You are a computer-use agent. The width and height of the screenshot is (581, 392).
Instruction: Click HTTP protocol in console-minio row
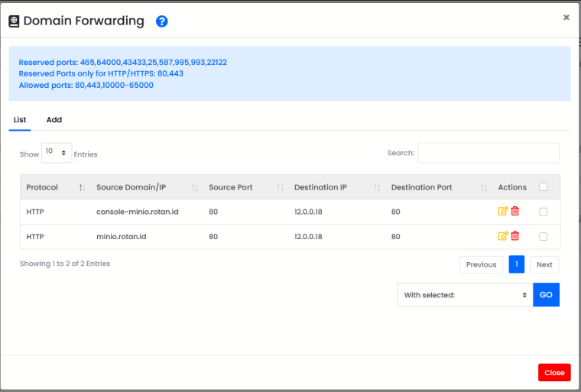tap(35, 212)
